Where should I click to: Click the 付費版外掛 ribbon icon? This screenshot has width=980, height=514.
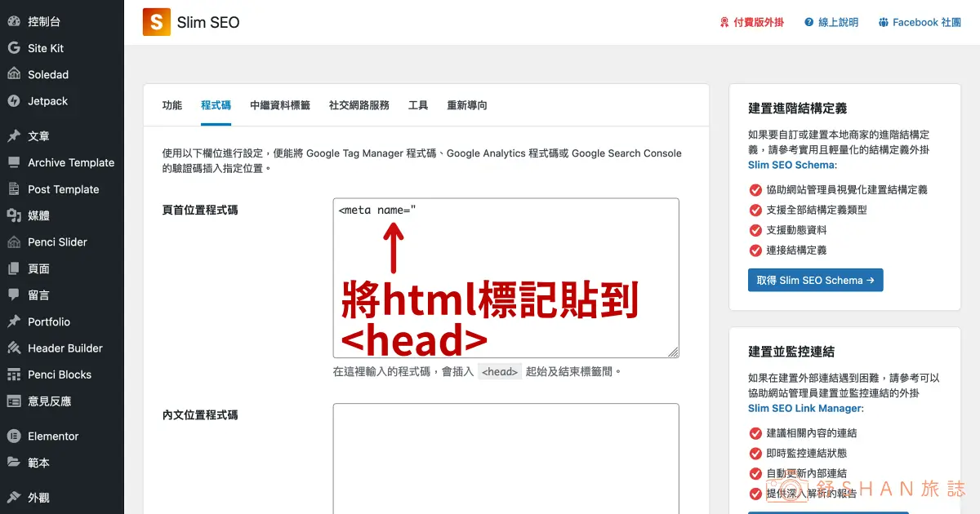pos(724,23)
